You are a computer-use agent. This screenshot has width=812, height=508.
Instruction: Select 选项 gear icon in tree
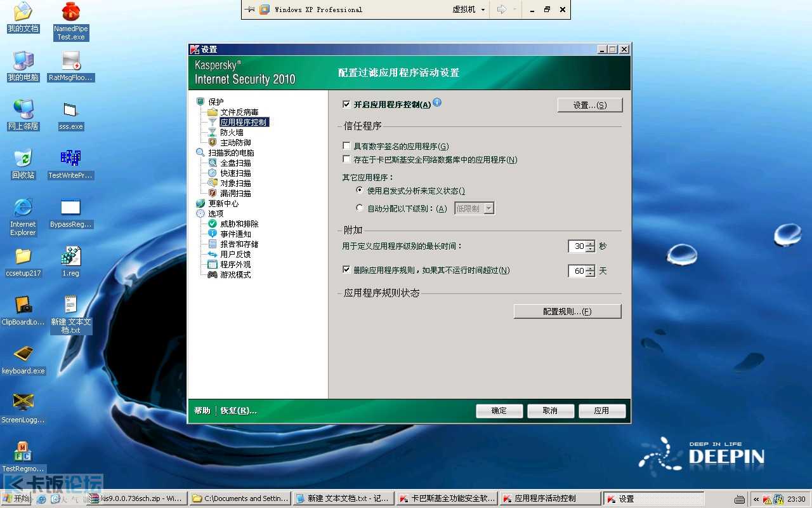click(x=200, y=213)
